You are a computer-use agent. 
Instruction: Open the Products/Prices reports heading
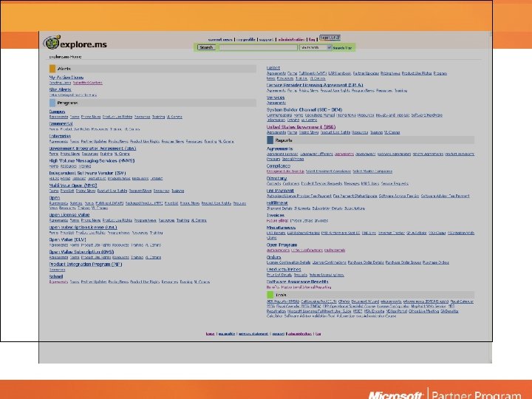(284, 270)
